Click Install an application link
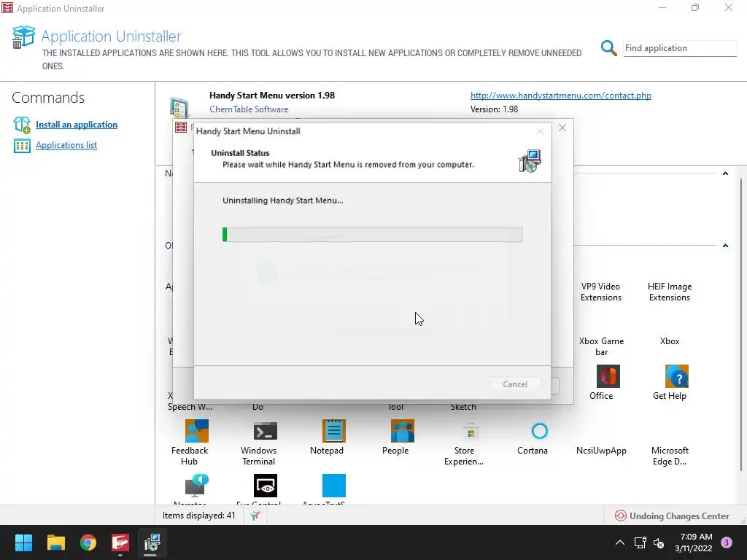 76,125
